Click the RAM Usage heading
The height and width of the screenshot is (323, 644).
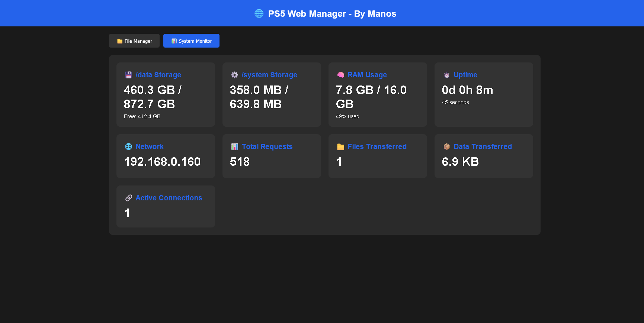367,75
